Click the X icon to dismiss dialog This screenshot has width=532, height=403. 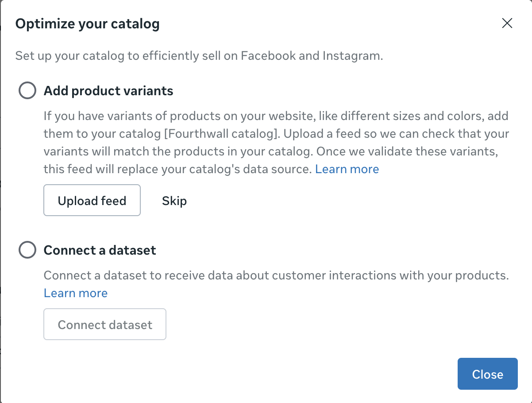click(x=507, y=23)
